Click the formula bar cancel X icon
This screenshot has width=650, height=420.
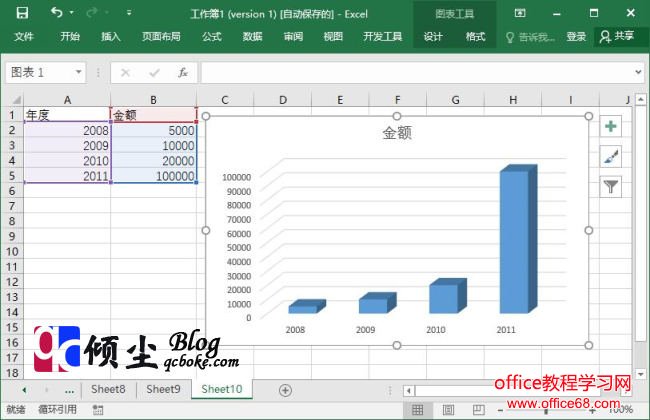pyautogui.click(x=125, y=73)
